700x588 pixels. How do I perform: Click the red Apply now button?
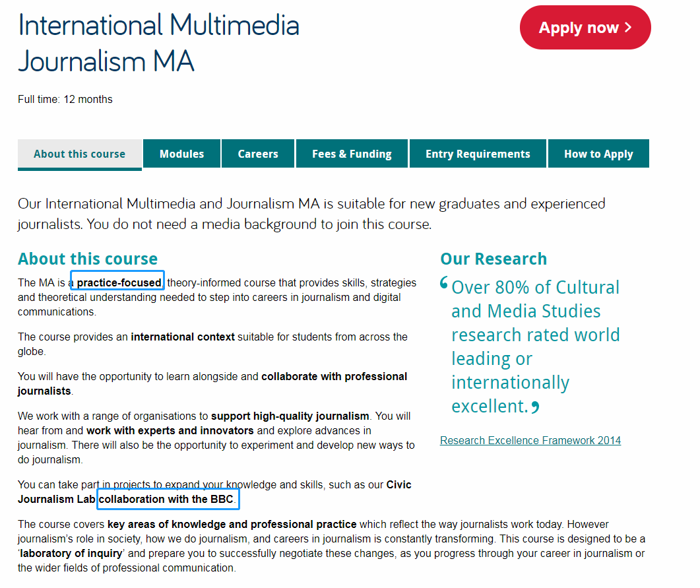click(585, 28)
